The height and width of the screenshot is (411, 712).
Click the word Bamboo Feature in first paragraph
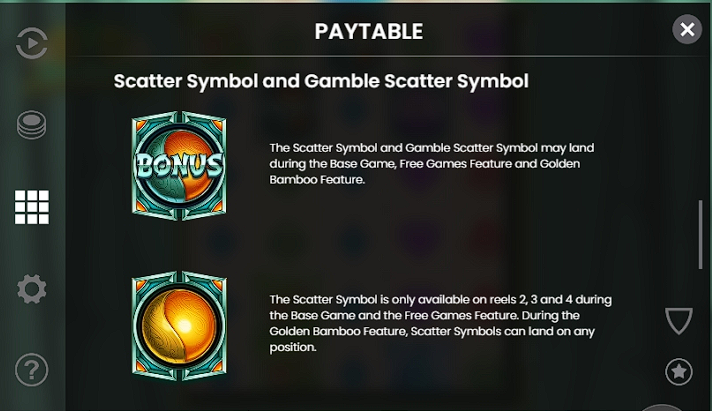tap(316, 179)
